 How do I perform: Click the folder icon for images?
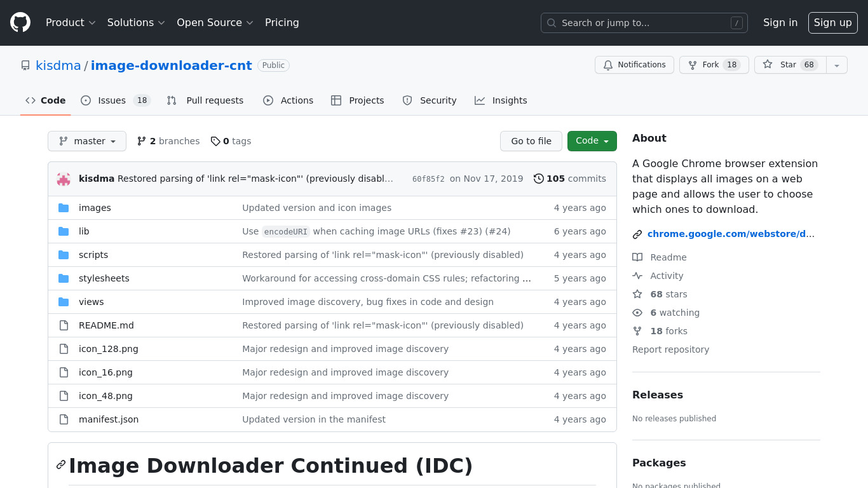64,208
